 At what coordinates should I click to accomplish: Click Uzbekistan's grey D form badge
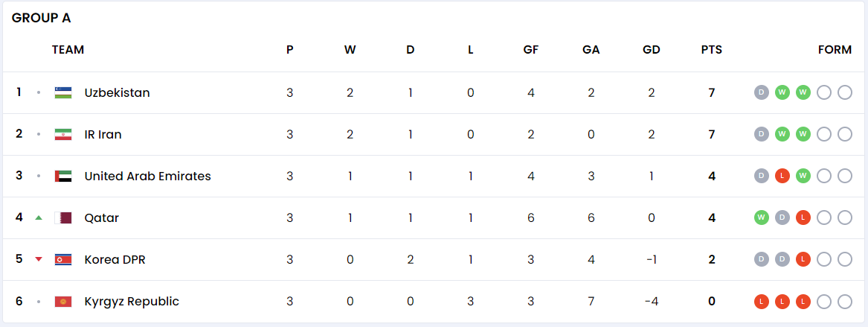pyautogui.click(x=762, y=92)
